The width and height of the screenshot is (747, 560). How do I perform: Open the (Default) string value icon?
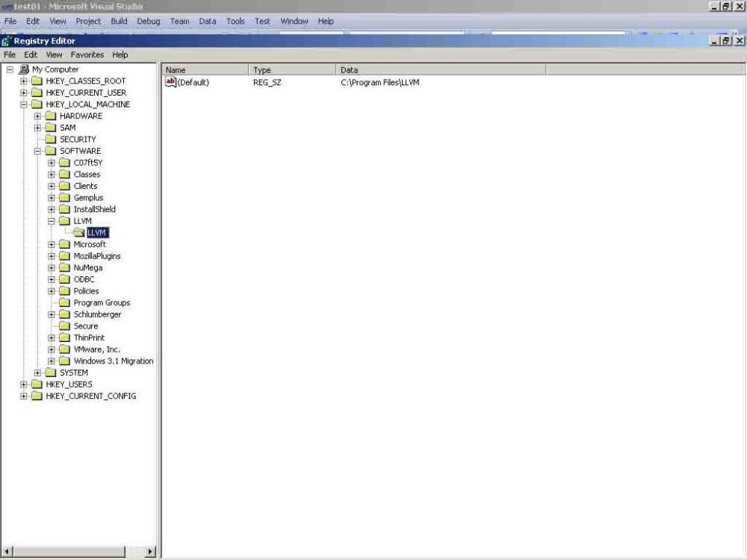pos(170,82)
